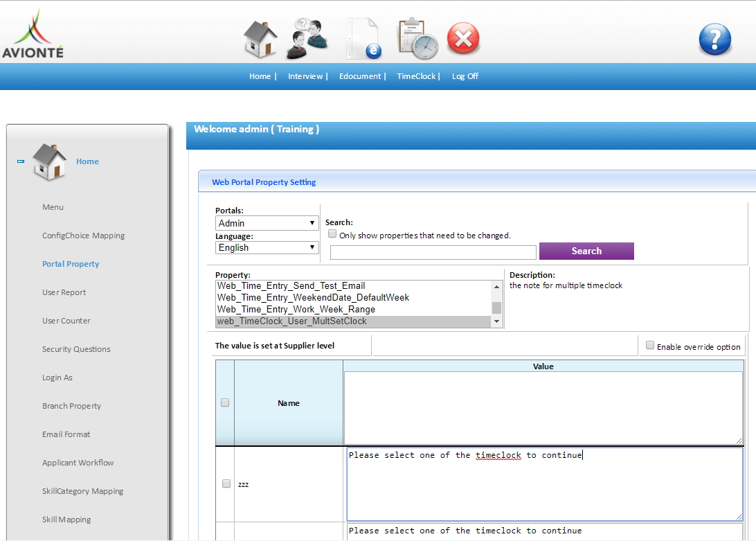Select Web_Time_Entry_Send_Test_Email in Property list
756x541 pixels.
point(353,286)
